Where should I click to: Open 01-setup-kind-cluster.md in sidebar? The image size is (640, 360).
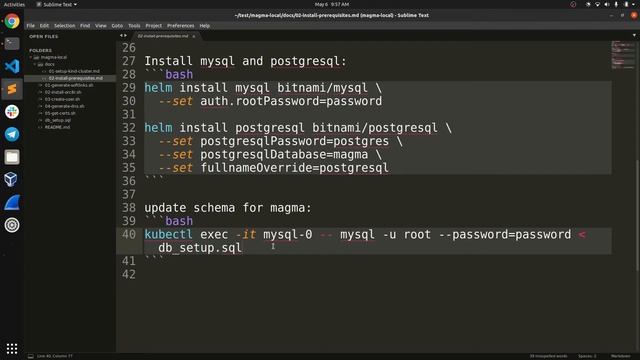74,71
